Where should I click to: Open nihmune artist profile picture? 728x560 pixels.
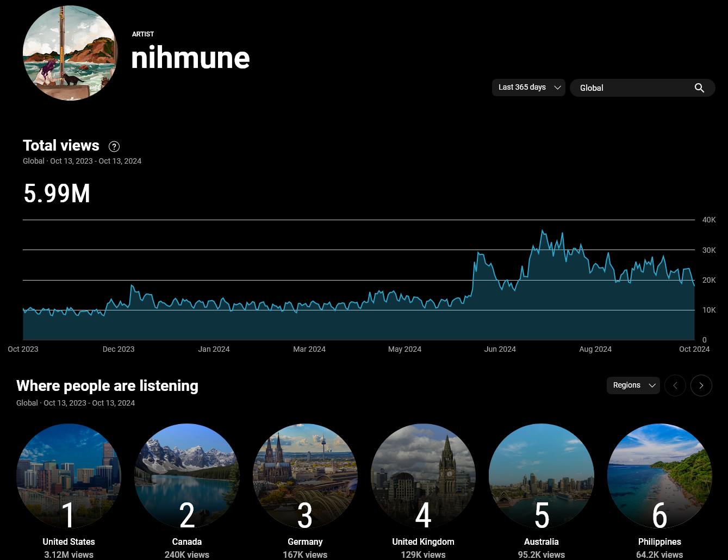tap(70, 53)
